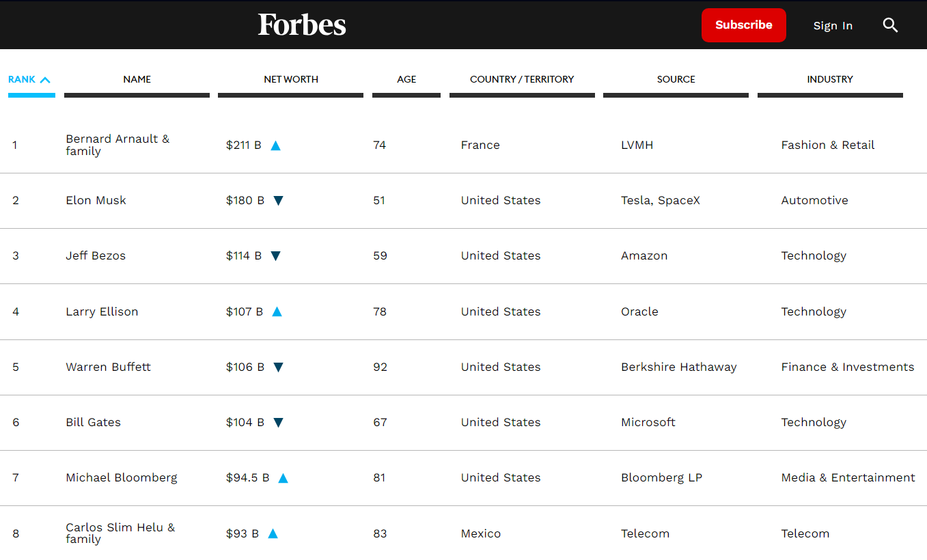The height and width of the screenshot is (560, 927).
Task: Click the $94.5 B net worth value
Action: [248, 477]
